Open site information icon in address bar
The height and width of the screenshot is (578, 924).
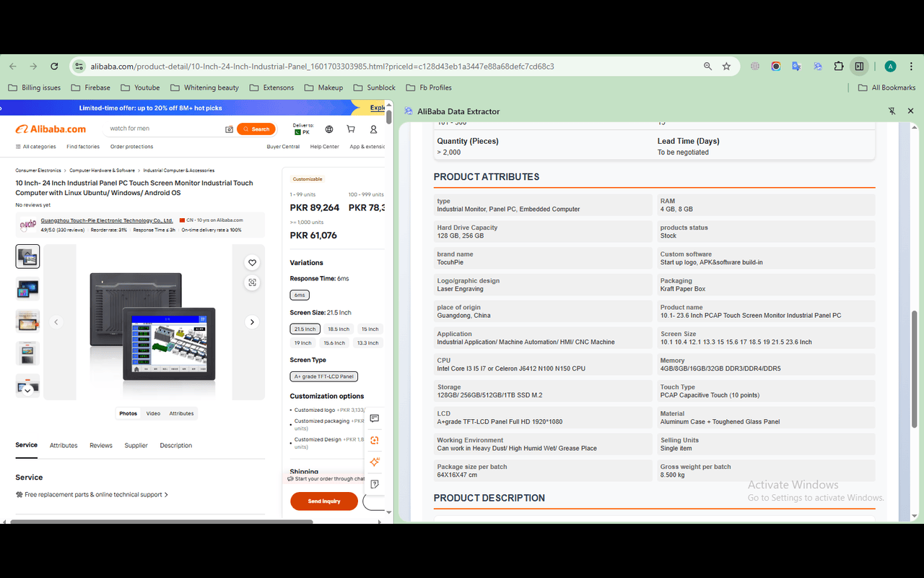(x=79, y=66)
